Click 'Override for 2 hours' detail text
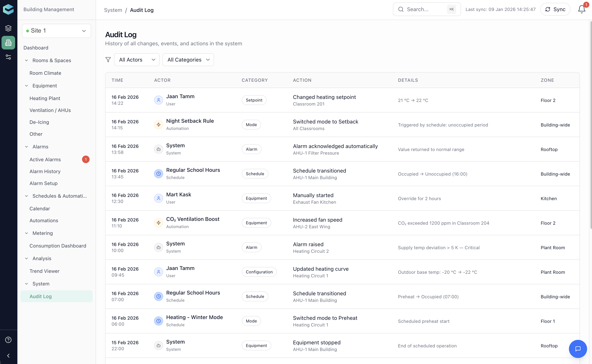 [x=419, y=198]
